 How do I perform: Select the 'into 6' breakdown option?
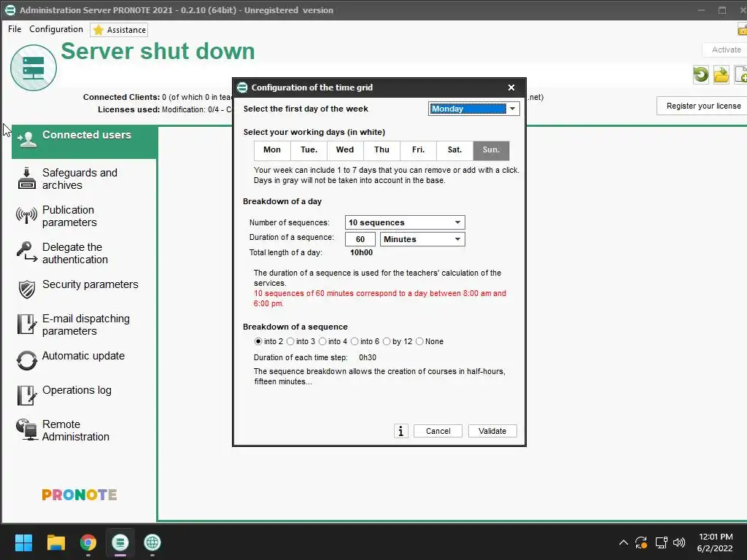(355, 341)
